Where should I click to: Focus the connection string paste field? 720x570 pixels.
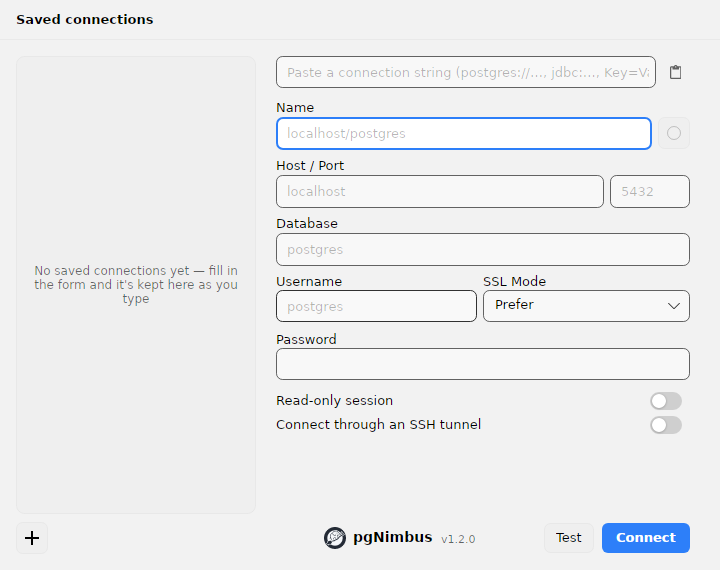click(466, 72)
